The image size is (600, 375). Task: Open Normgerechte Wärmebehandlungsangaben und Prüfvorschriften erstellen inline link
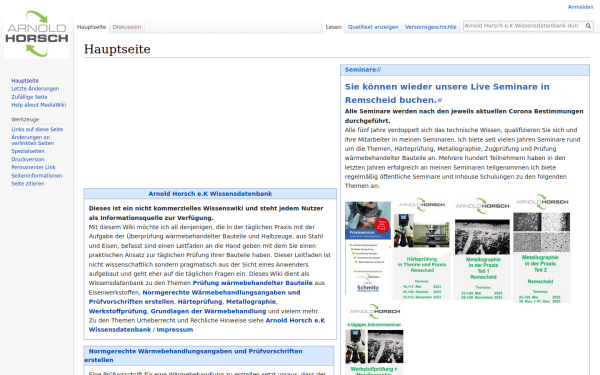coord(194,297)
